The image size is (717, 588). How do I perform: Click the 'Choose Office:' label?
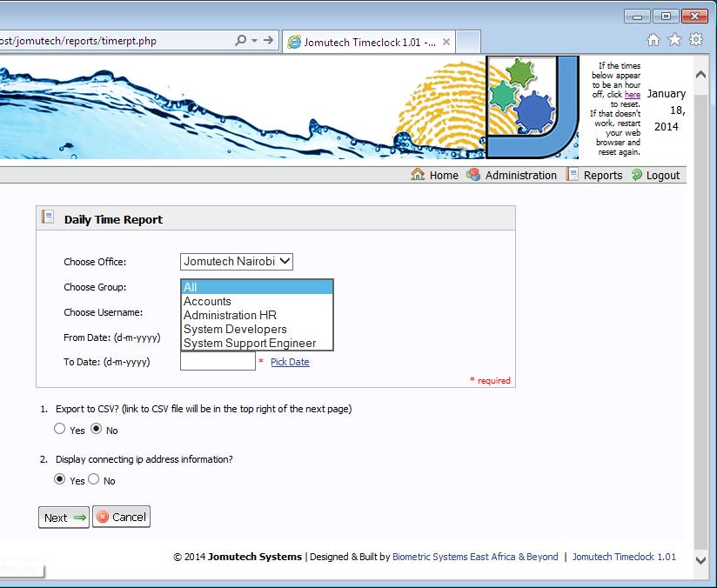(x=95, y=262)
